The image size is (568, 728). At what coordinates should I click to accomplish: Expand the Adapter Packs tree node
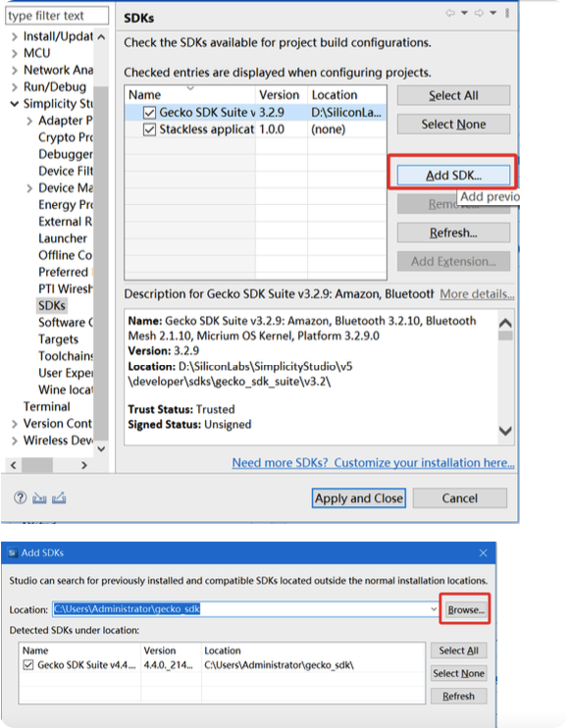29,121
